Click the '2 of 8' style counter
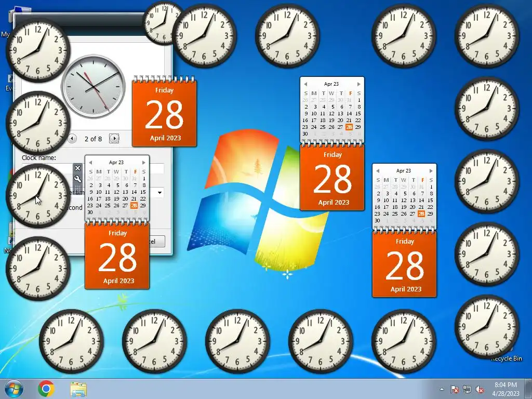The image size is (532, 399). point(93,139)
